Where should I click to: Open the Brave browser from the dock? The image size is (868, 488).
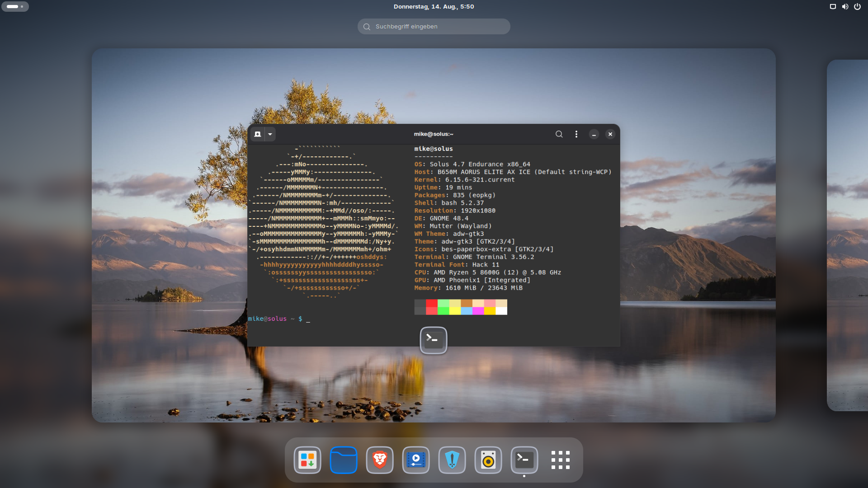(x=380, y=460)
